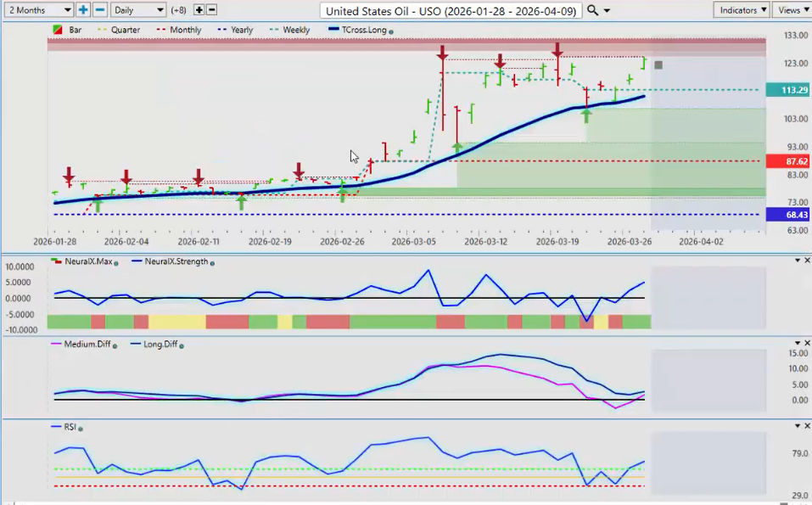Click the blue plus zoom-in button
This screenshot has height=505, width=812.
pos(83,10)
